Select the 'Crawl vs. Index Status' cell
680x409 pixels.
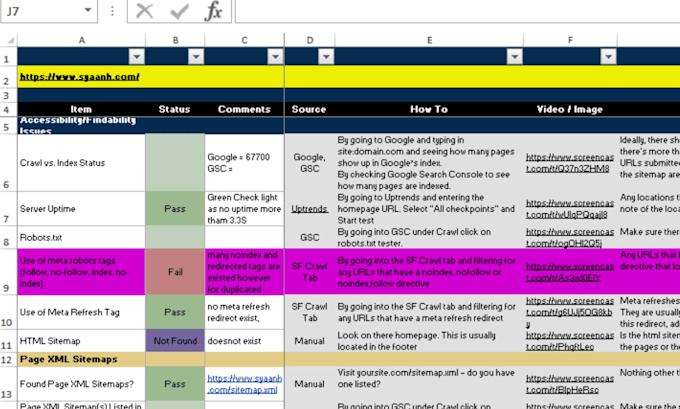82,163
